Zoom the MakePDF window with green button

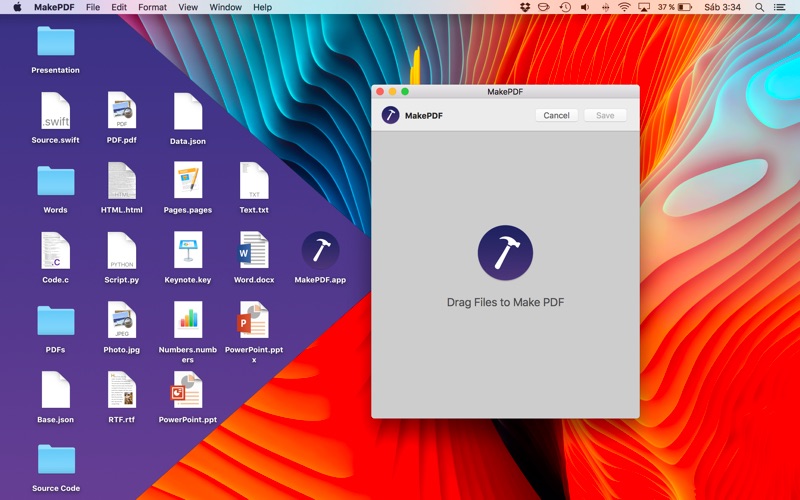(405, 91)
